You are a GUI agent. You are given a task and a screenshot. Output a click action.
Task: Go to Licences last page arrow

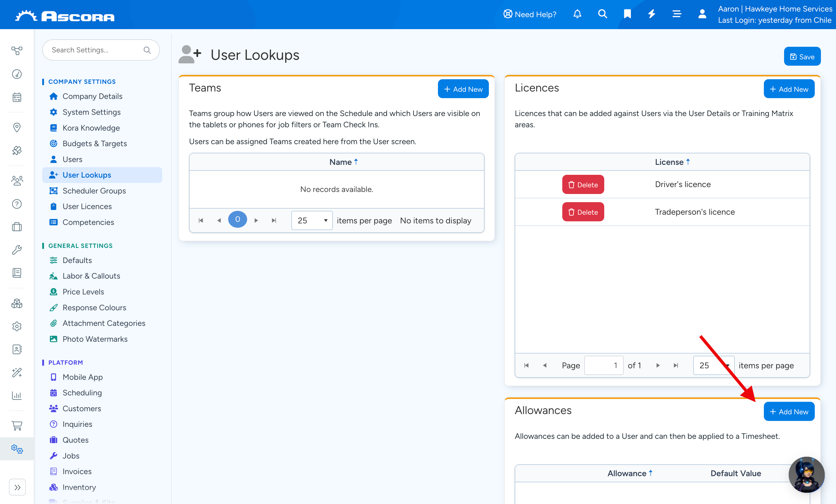click(676, 365)
